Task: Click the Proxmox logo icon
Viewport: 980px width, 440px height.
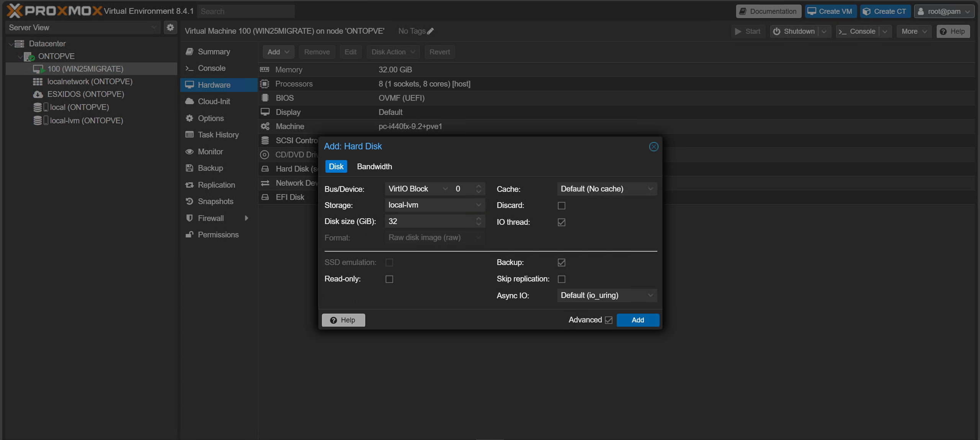Action: [x=15, y=11]
